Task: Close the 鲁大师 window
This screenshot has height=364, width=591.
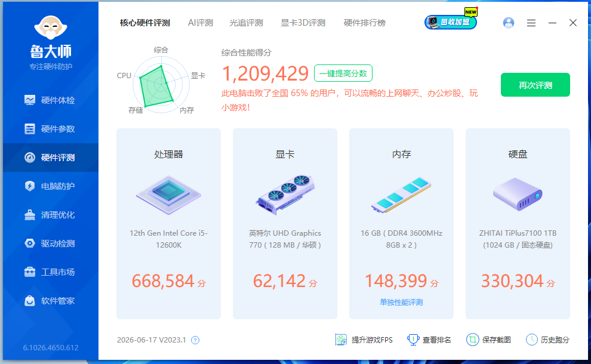Action: point(573,23)
